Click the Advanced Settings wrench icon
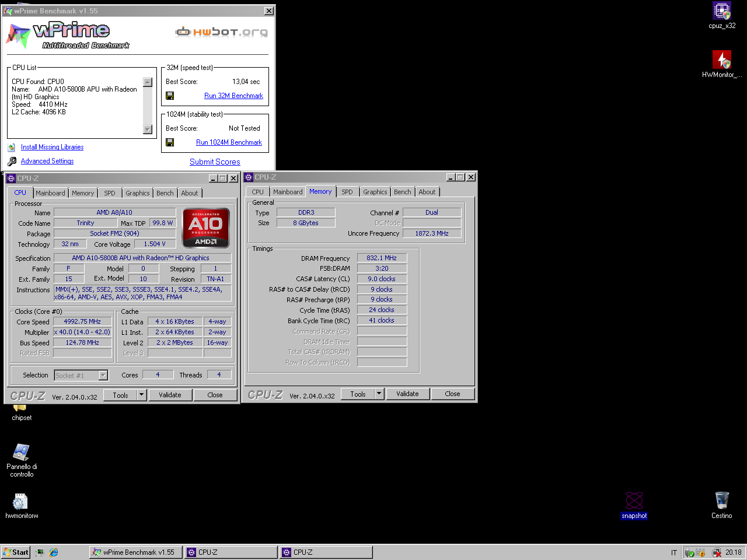The width and height of the screenshot is (747, 560). (12, 162)
